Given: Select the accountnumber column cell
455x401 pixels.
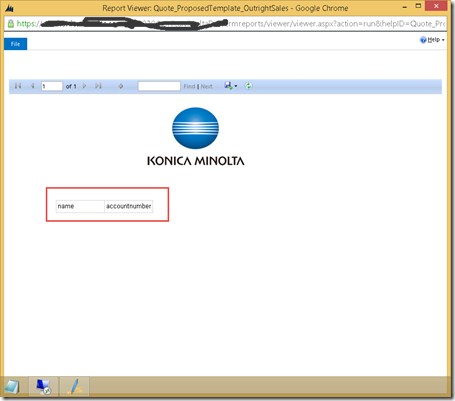Looking at the screenshot, I should [x=129, y=206].
